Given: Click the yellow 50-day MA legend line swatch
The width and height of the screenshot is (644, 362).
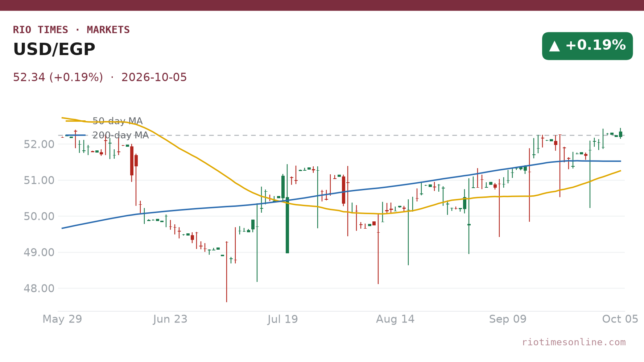Looking at the screenshot, I should [x=75, y=121].
